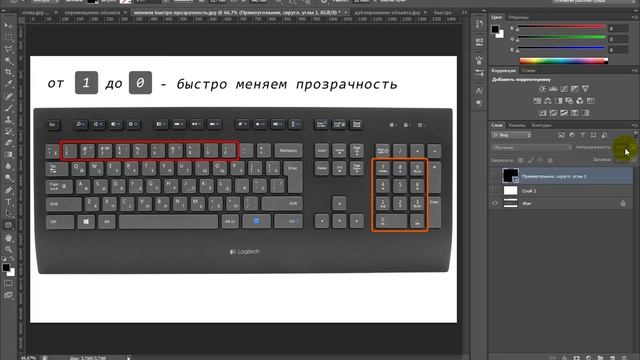Select the Blur tool
This screenshot has width=640, height=360.
pos(8,167)
